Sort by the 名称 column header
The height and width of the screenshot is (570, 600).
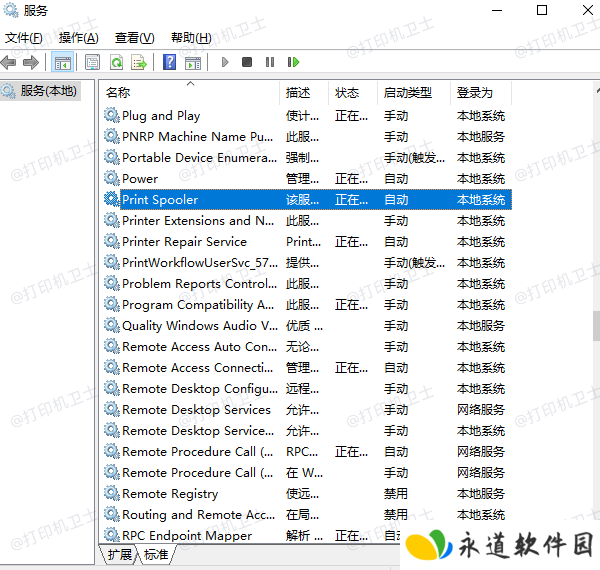190,93
